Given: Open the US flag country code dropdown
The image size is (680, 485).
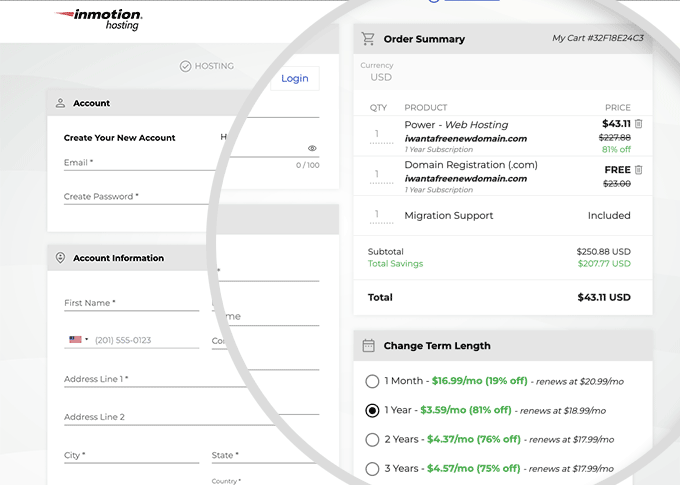Looking at the screenshot, I should pyautogui.click(x=78, y=340).
